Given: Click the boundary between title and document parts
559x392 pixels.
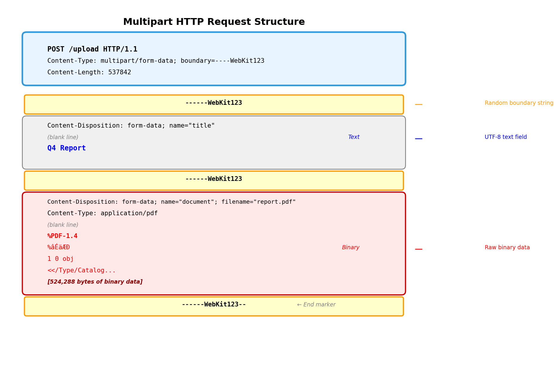Looking at the screenshot, I should coord(214,179).
